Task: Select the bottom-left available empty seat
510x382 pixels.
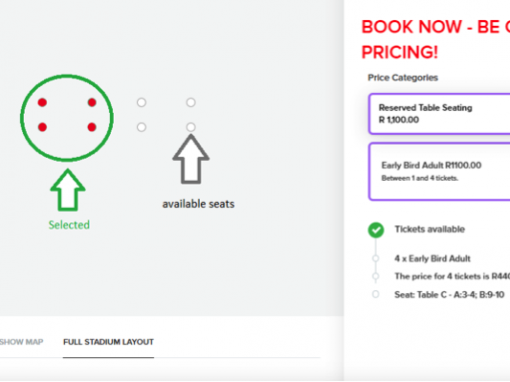Action: [x=141, y=127]
